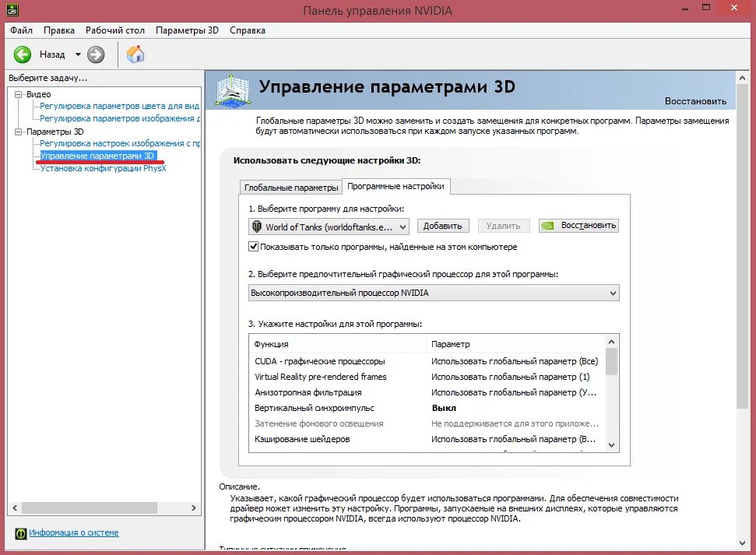The image size is (756, 555).
Task: Click settings list scroll up arrow
Action: coord(611,342)
